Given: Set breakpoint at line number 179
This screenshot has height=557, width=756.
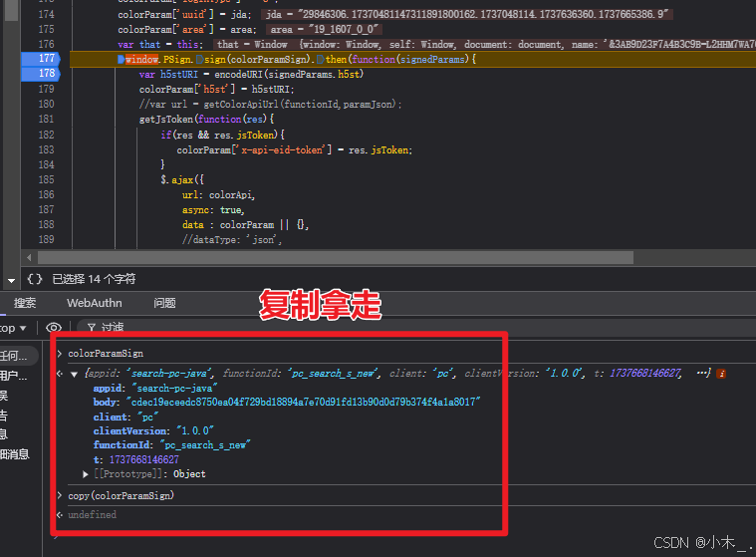Looking at the screenshot, I should 46,89.
